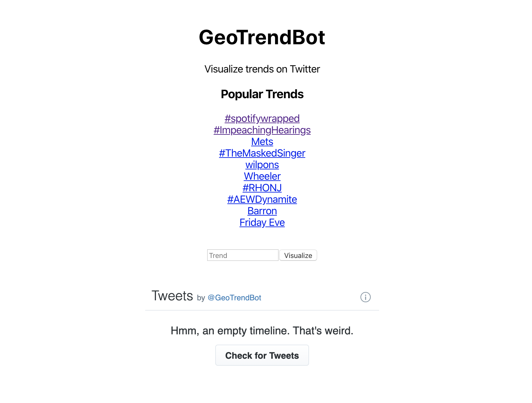
Task: Click the GeoTrendBot page title
Action: click(262, 37)
